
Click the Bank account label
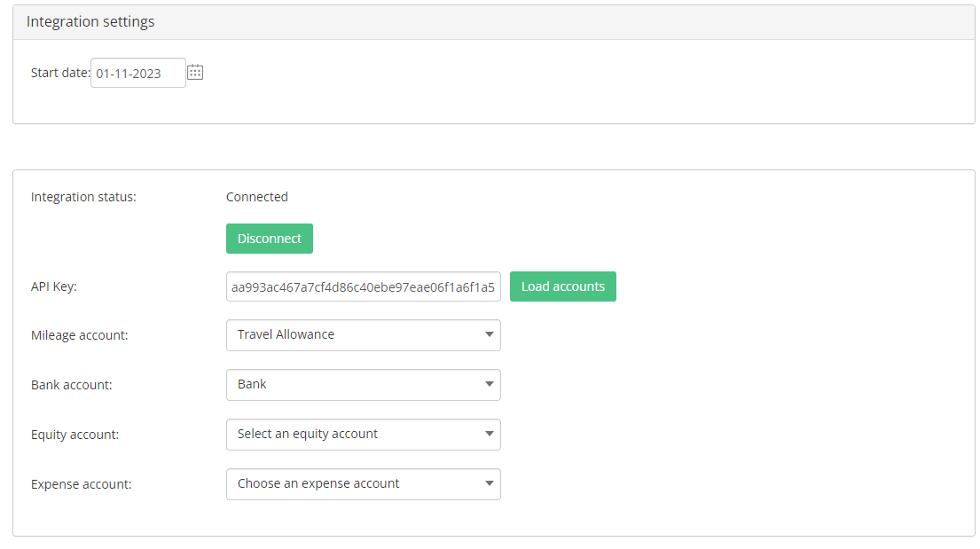pyautogui.click(x=72, y=385)
